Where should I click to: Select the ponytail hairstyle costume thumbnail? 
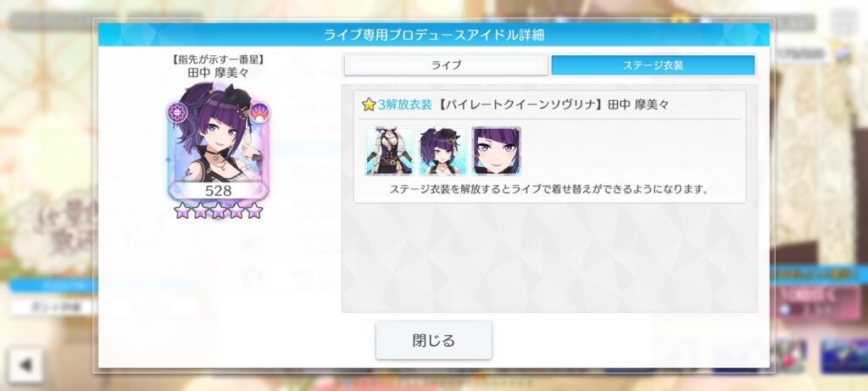click(x=442, y=151)
